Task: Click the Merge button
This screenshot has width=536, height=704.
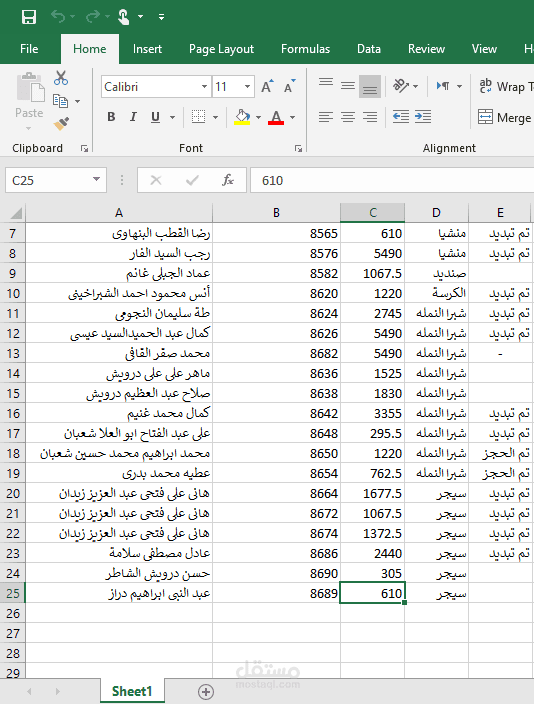Action: coord(505,117)
